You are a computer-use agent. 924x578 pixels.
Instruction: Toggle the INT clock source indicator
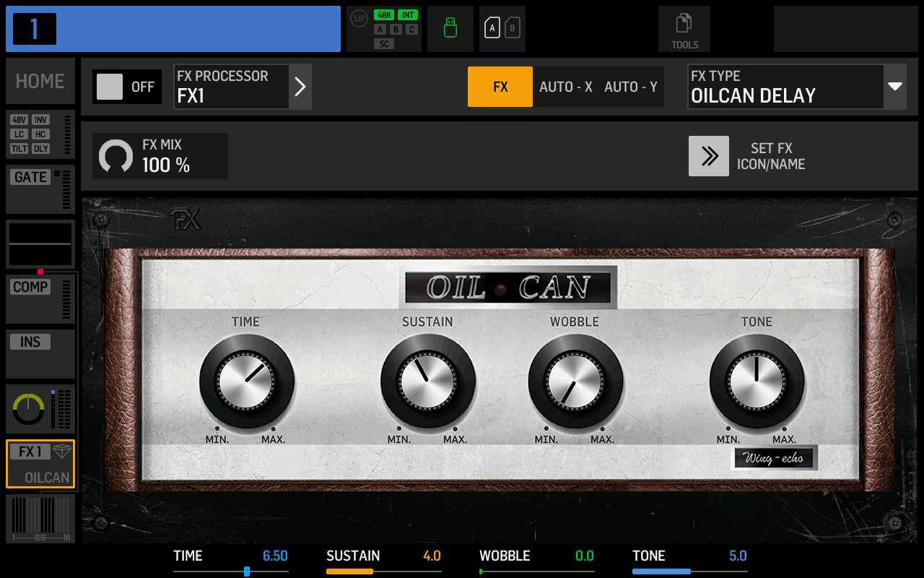point(408,15)
